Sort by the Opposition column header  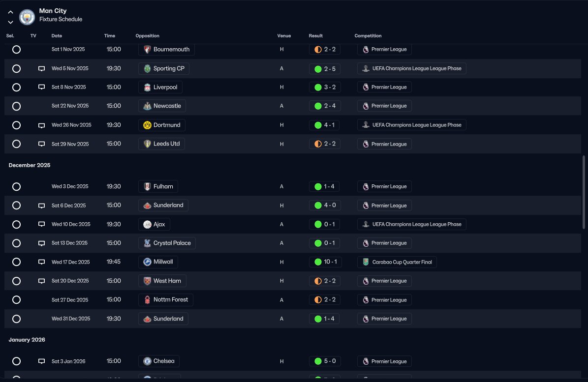[x=148, y=35]
